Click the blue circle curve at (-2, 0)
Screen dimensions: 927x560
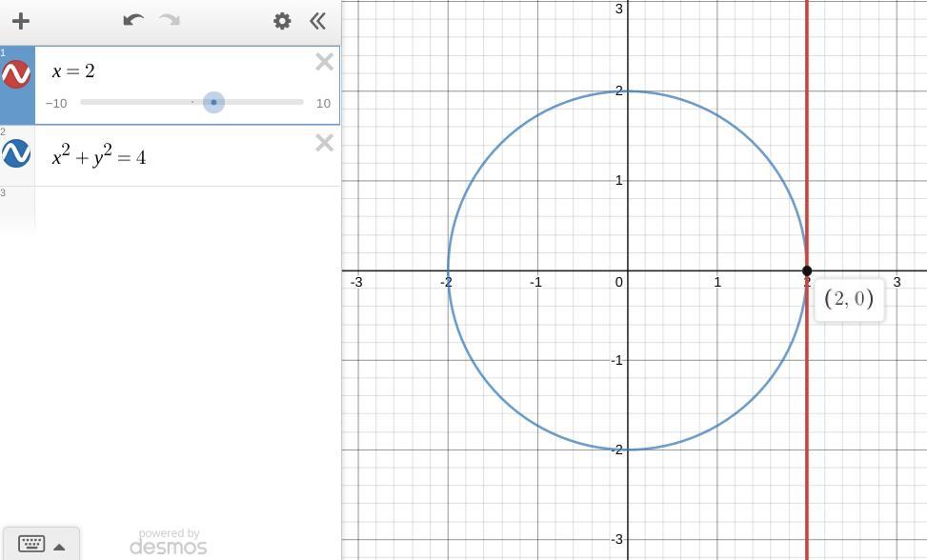coord(448,270)
